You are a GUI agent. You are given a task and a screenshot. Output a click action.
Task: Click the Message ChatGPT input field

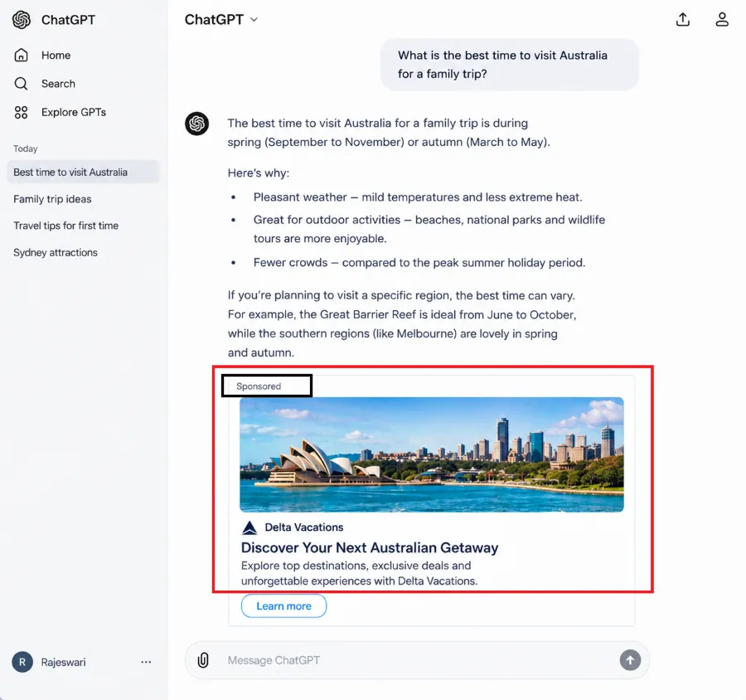click(417, 660)
